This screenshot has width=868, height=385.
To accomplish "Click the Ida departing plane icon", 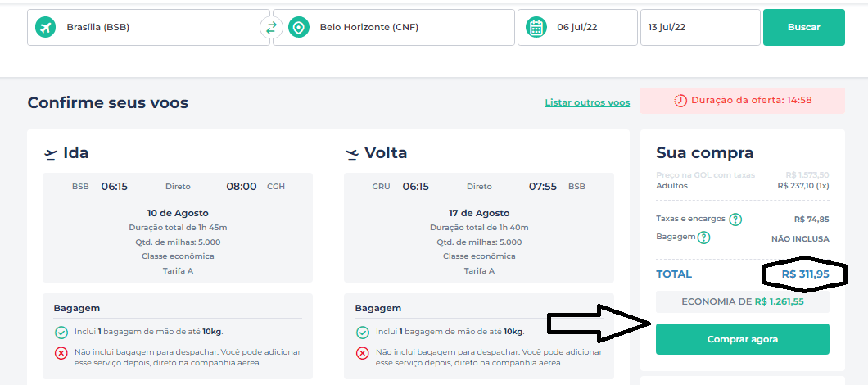I will point(51,153).
